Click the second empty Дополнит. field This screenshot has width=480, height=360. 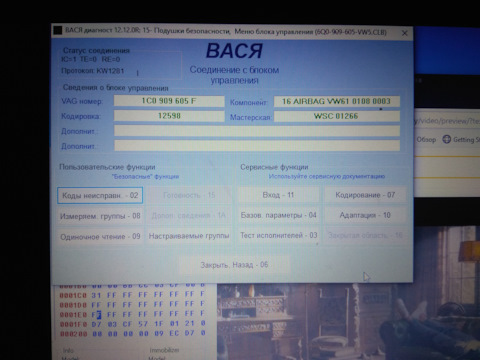pyautogui.click(x=257, y=146)
